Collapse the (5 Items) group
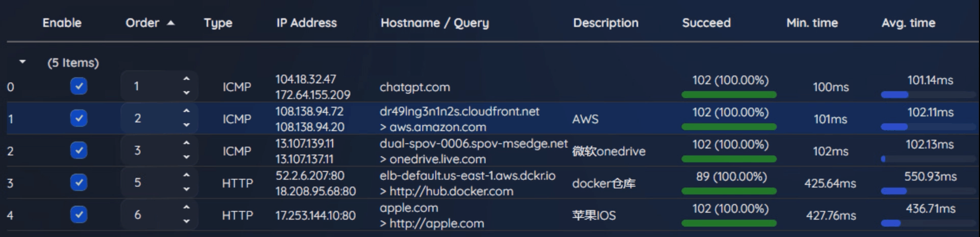 (x=22, y=62)
